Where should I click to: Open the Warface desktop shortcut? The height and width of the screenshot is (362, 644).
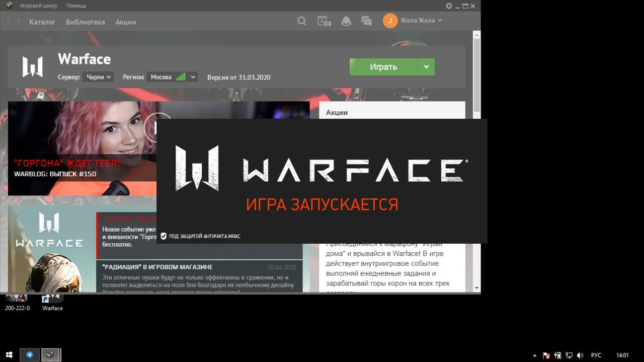[x=52, y=302]
